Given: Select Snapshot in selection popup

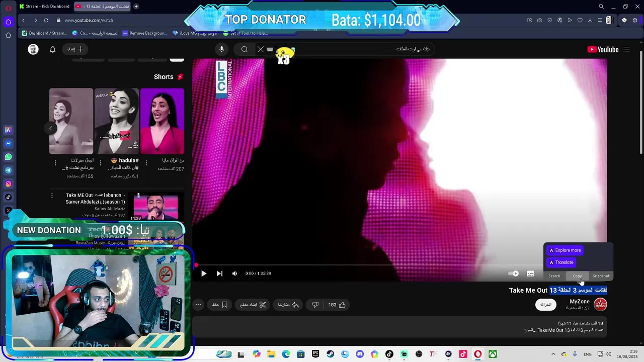Looking at the screenshot, I should click(x=601, y=276).
